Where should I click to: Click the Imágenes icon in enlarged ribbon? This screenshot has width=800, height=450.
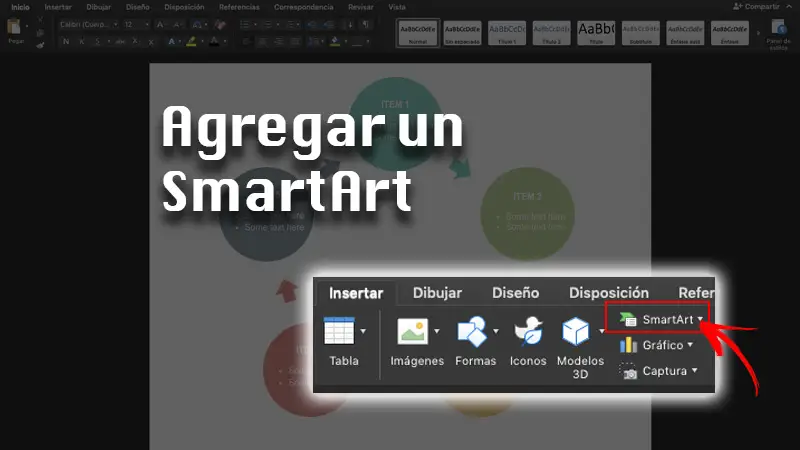[412, 331]
